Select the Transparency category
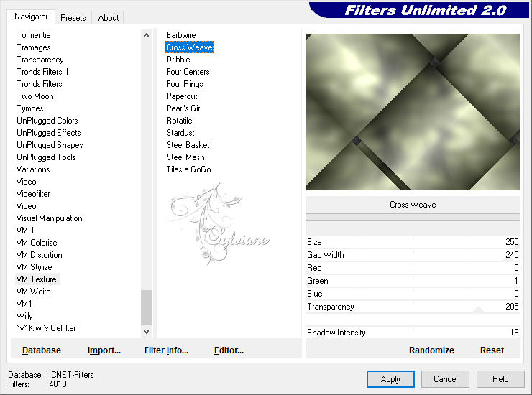The image size is (532, 395). (x=40, y=60)
